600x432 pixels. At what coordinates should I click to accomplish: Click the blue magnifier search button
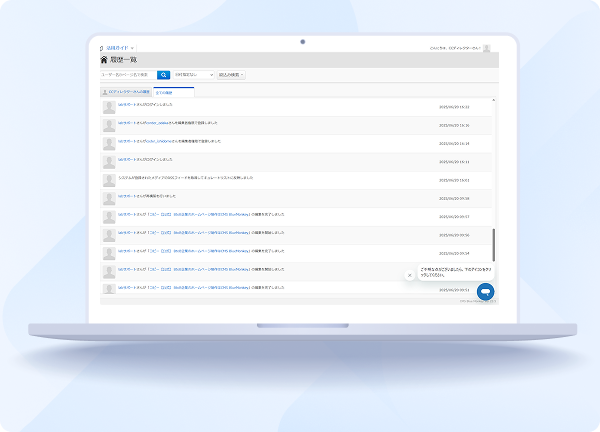click(x=163, y=75)
